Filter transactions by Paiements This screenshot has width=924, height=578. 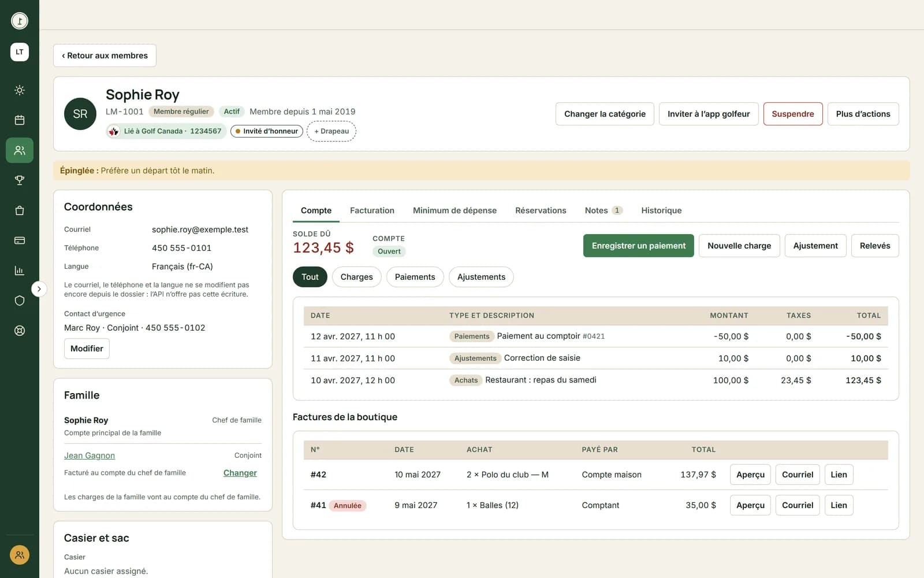point(415,277)
